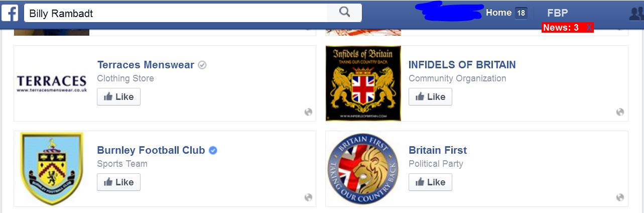Screen dimensions: 644x213
Task: Click the Facebook logo icon
Action: (x=10, y=13)
